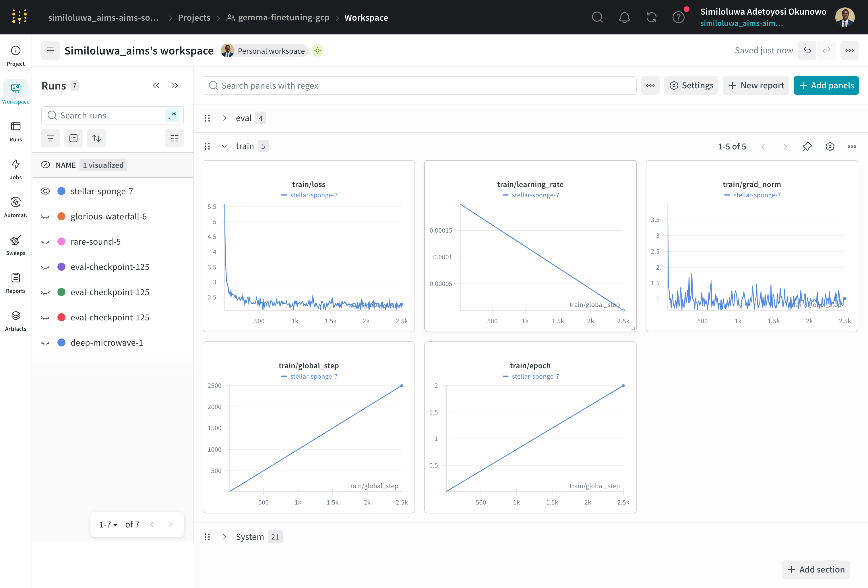The width and height of the screenshot is (868, 588).
Task: Expand the eval panel section
Action: [224, 118]
